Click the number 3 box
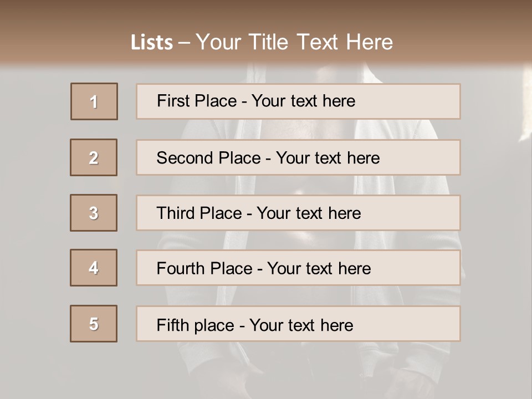This screenshot has height=399, width=532. pyautogui.click(x=94, y=213)
